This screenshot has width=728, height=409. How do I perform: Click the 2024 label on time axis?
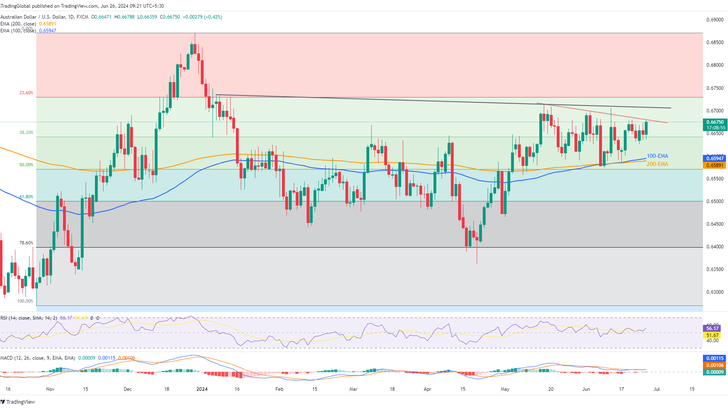click(x=201, y=389)
